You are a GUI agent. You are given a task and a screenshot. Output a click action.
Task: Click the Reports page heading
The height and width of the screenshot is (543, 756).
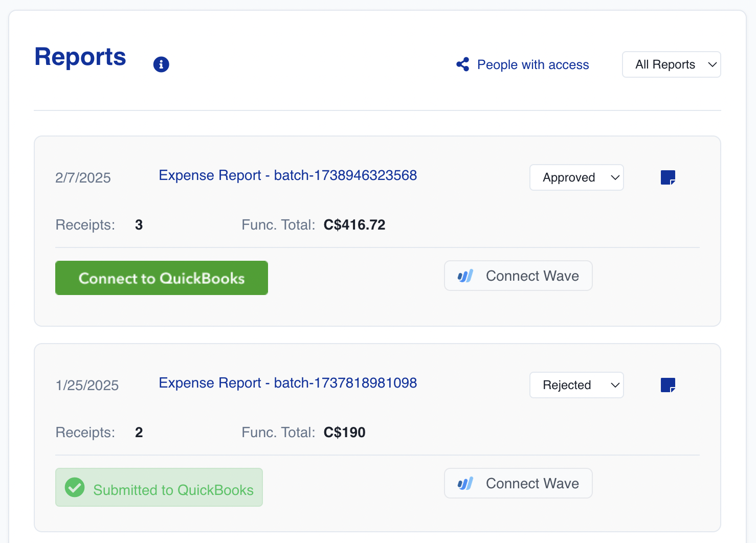(x=80, y=57)
